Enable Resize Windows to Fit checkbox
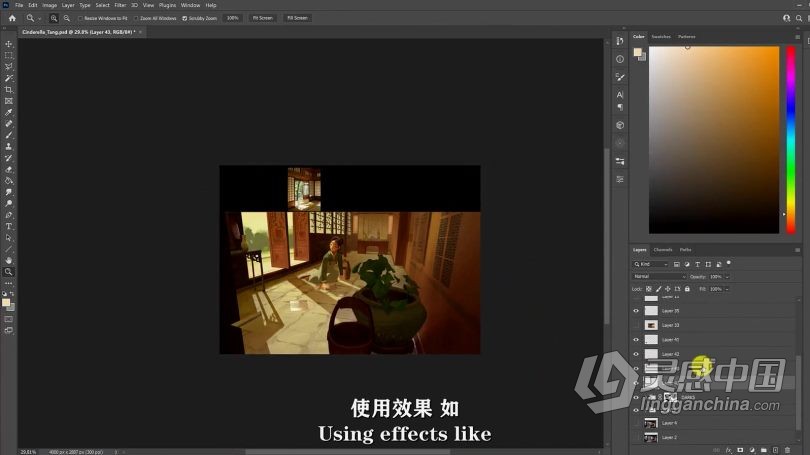Image resolution: width=810 pixels, height=455 pixels. [80, 18]
